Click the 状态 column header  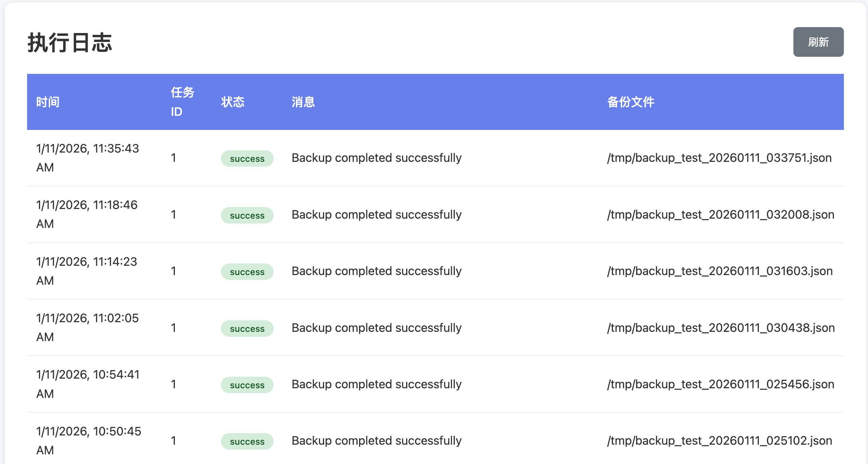233,102
